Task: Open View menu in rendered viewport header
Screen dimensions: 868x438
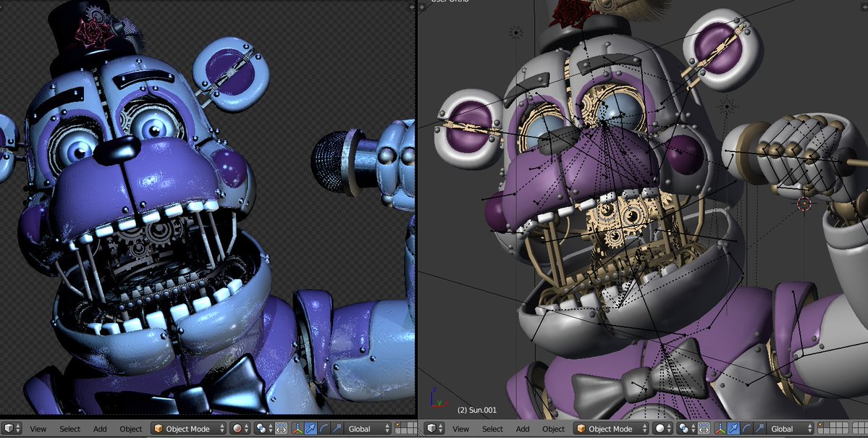Action: 38,429
